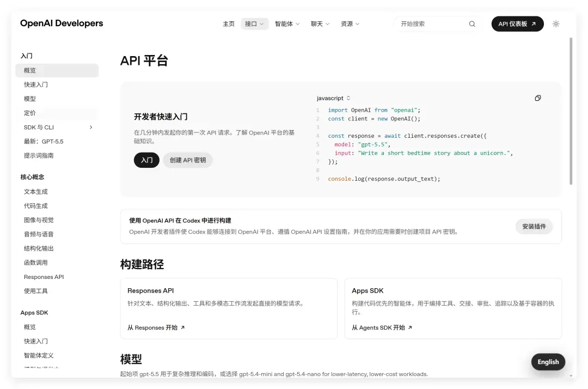588x389 pixels.
Task: Click the 开发者快速入门 heading
Action: pos(161,117)
